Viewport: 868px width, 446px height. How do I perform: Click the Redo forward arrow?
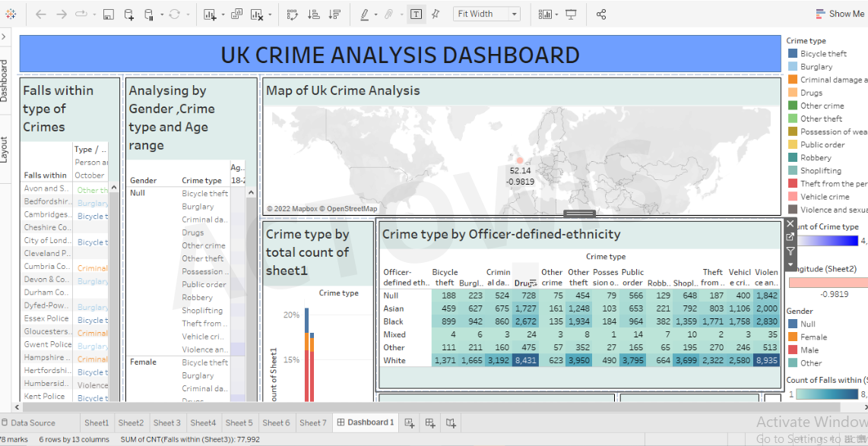(x=62, y=14)
